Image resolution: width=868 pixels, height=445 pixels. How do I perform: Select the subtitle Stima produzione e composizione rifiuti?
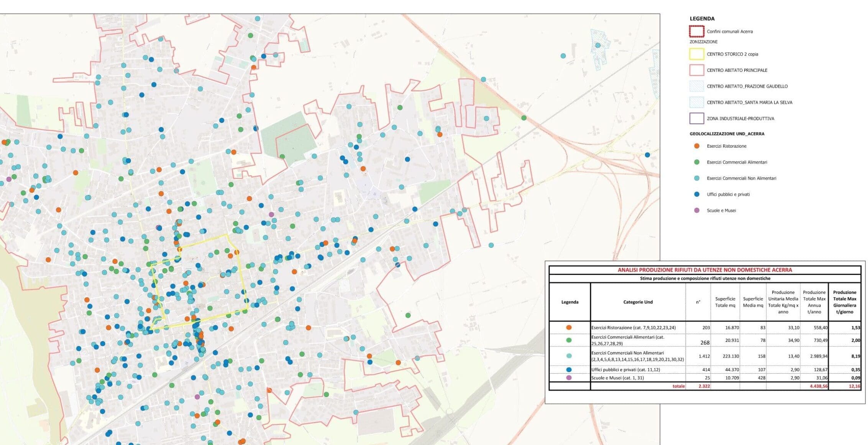(705, 279)
